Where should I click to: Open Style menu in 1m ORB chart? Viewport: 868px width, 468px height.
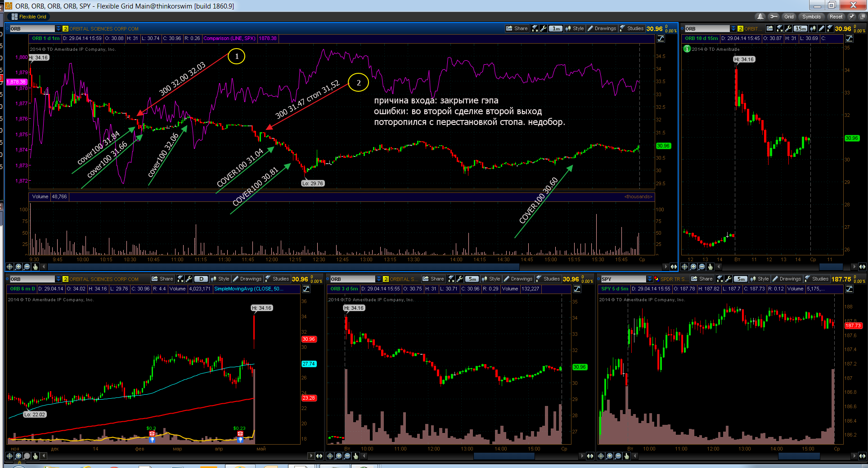click(x=575, y=28)
